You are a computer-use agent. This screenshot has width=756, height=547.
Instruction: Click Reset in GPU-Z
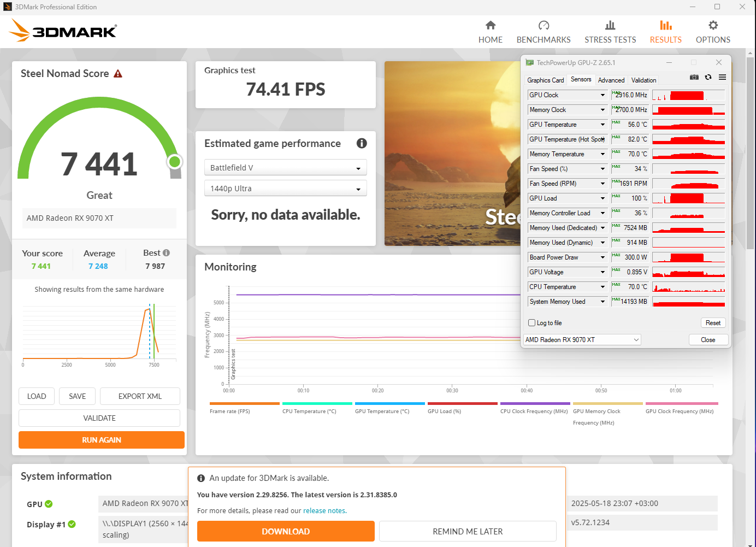click(713, 323)
